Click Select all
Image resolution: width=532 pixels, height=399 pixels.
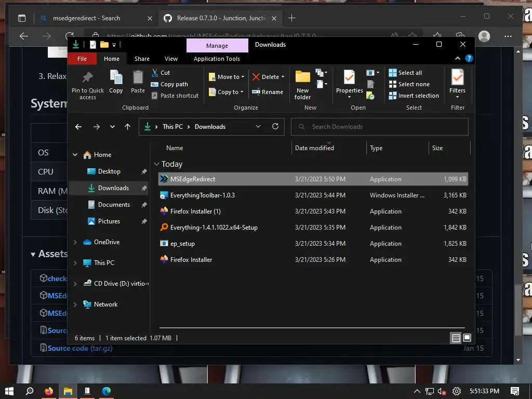405,73
